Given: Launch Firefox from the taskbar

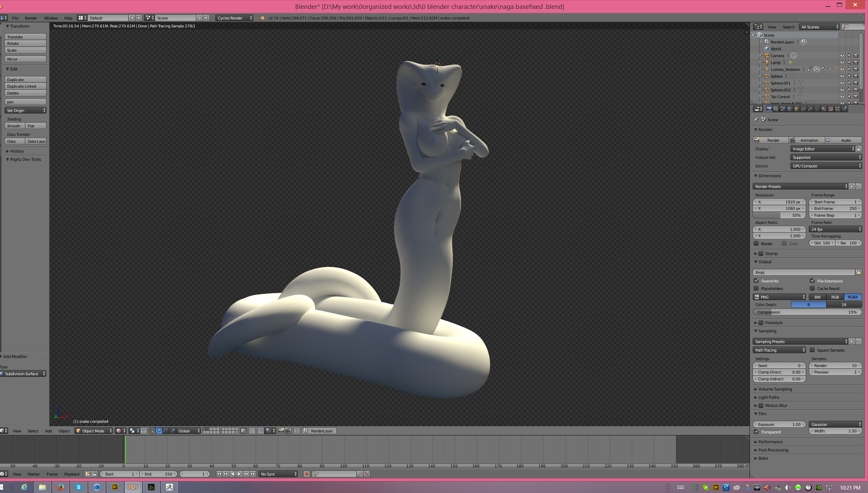Looking at the screenshot, I should 61,487.
